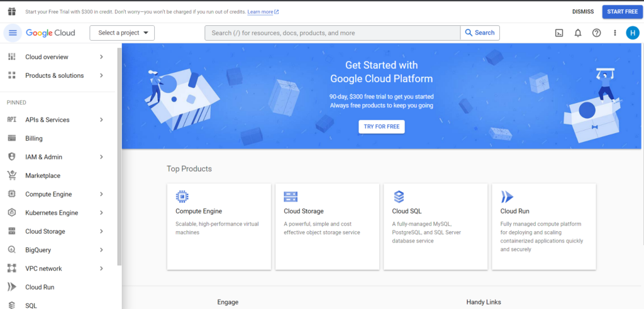Click the search resources input field

(x=333, y=33)
